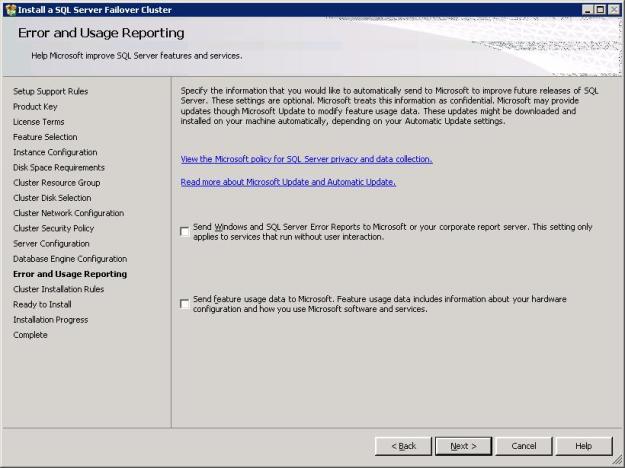The height and width of the screenshot is (468, 625).
Task: Click the installer icon in the title bar
Action: [10, 9]
